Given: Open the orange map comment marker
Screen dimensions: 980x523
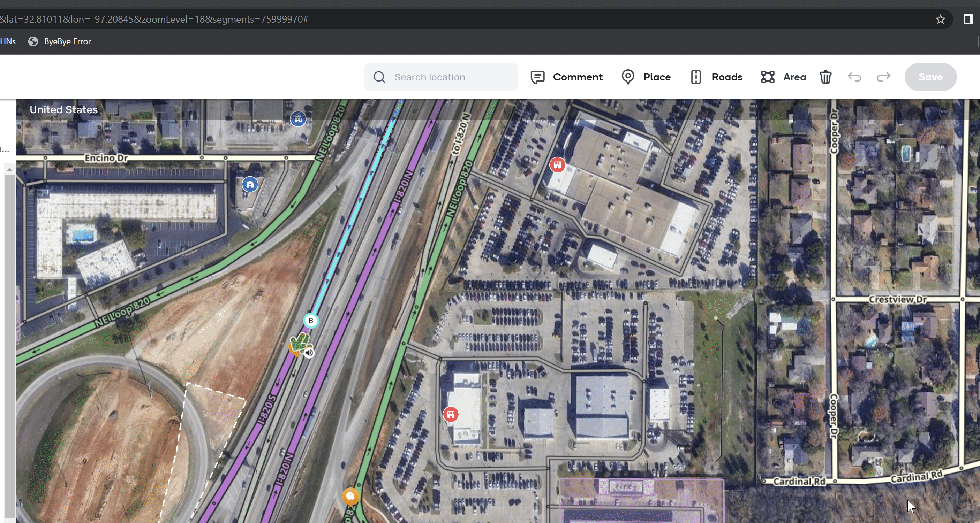Looking at the screenshot, I should 350,497.
